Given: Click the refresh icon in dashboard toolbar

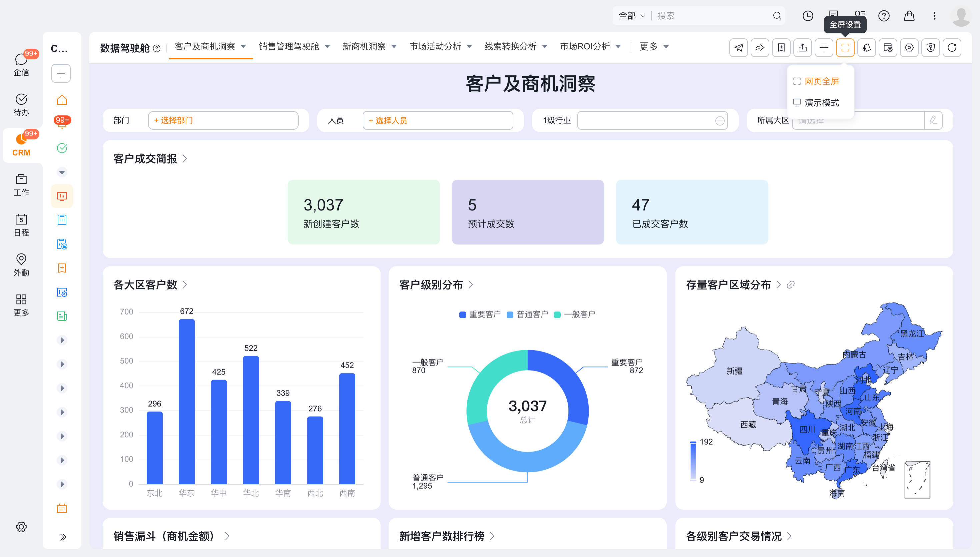Looking at the screenshot, I should [952, 47].
